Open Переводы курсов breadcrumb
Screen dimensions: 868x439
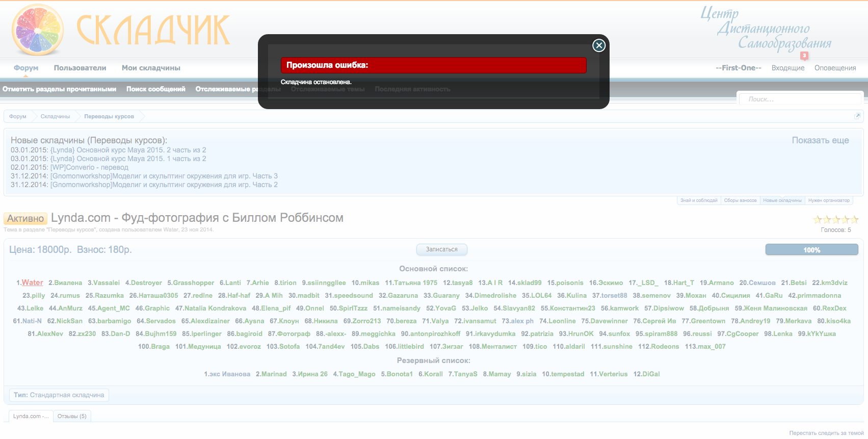(x=109, y=116)
